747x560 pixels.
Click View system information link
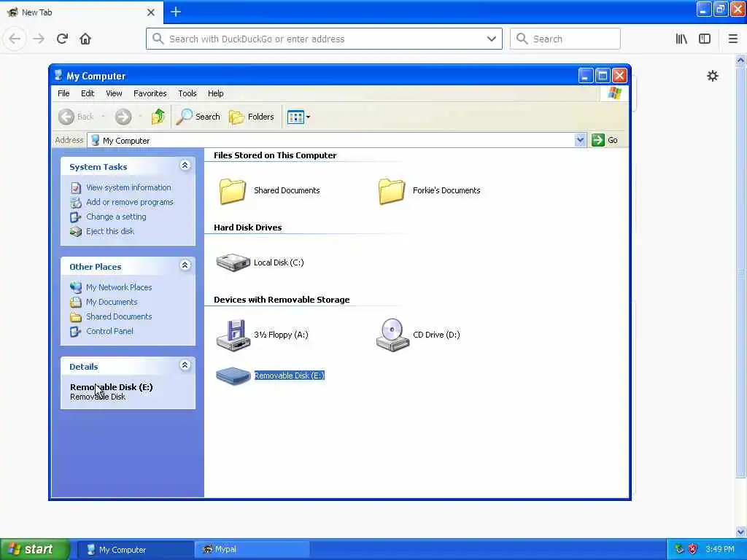128,187
